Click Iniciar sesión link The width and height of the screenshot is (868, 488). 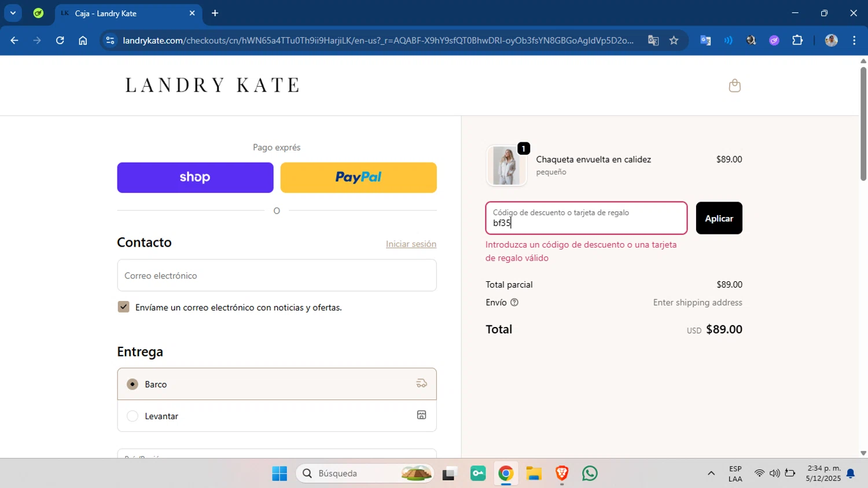(411, 244)
